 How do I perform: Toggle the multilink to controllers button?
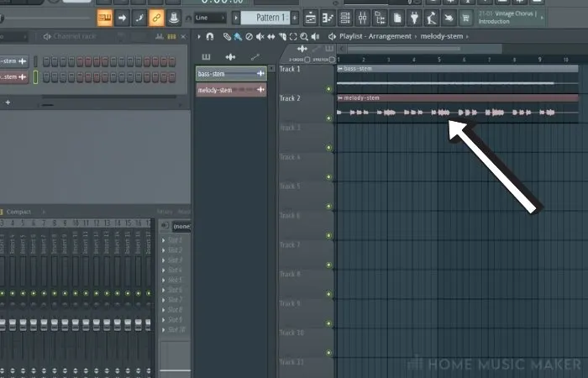click(x=156, y=18)
